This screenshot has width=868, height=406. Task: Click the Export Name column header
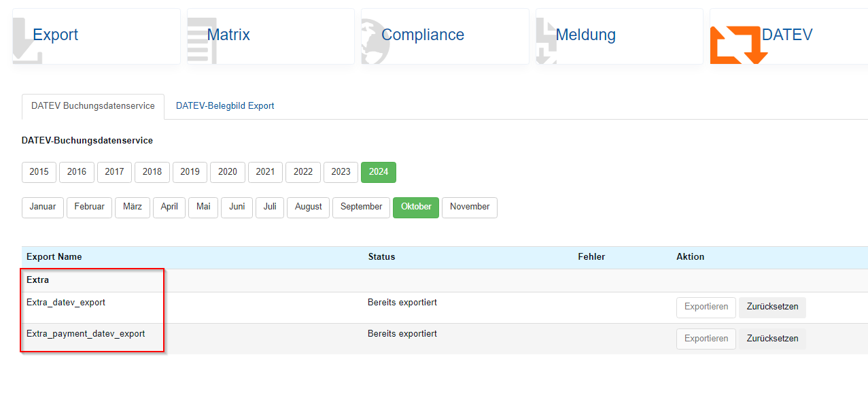54,257
